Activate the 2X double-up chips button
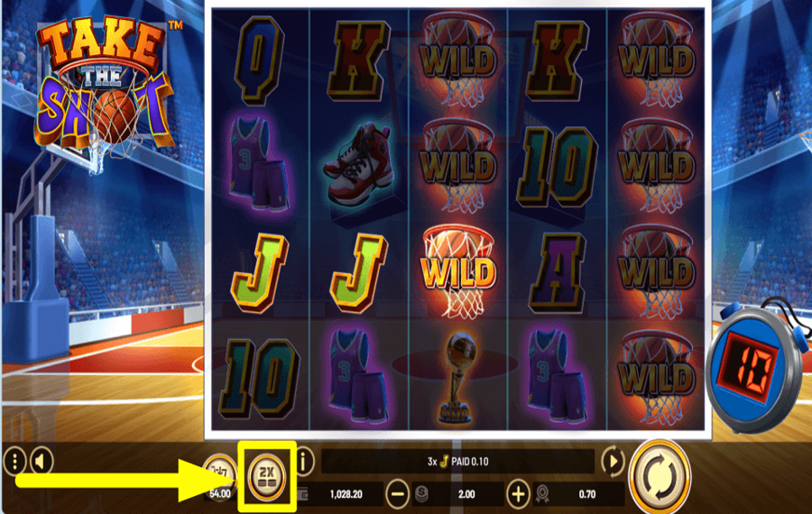Image resolution: width=812 pixels, height=514 pixels. [267, 476]
